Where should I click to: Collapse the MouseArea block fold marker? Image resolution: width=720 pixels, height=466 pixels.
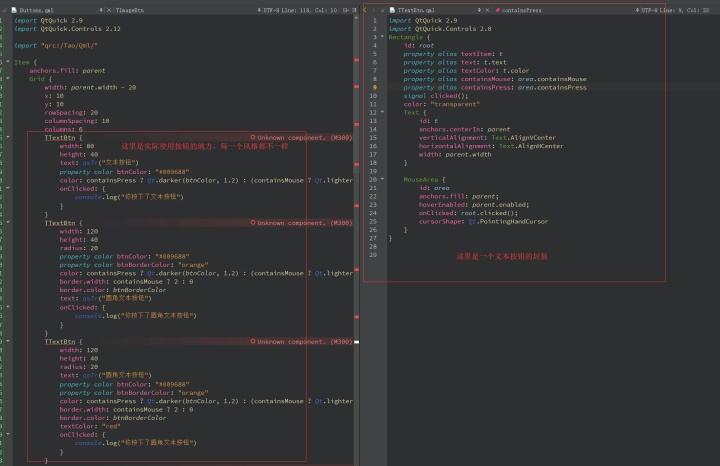pos(382,179)
